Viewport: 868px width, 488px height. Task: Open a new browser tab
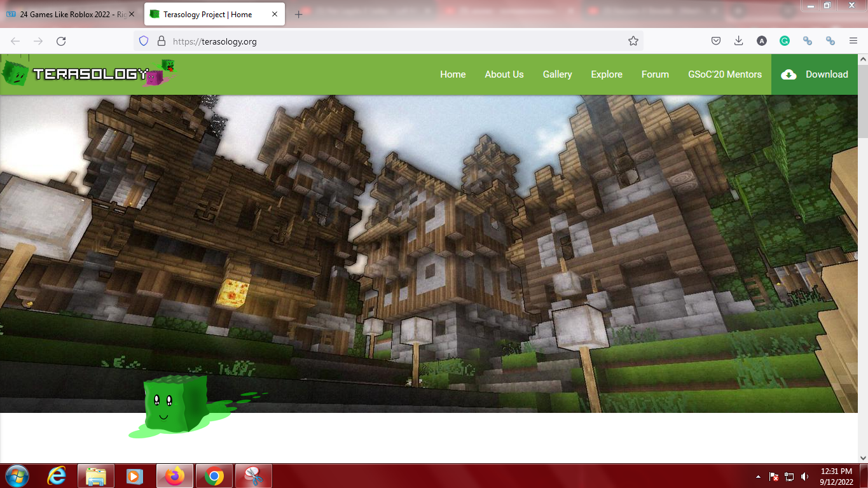(298, 14)
